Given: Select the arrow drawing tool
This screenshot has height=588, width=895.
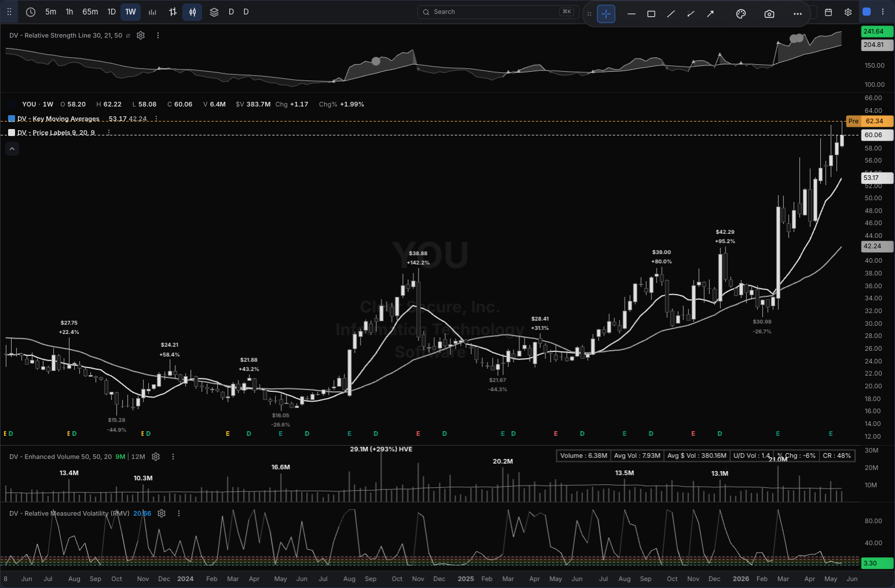Looking at the screenshot, I should pos(710,13).
